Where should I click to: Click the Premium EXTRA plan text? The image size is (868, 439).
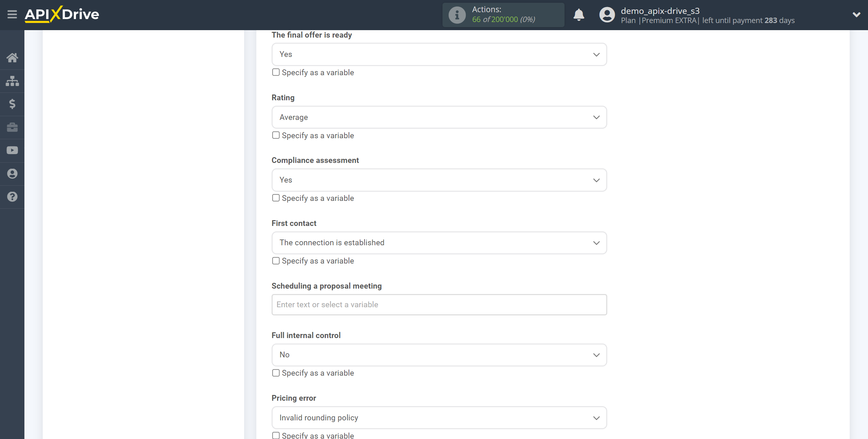669,20
